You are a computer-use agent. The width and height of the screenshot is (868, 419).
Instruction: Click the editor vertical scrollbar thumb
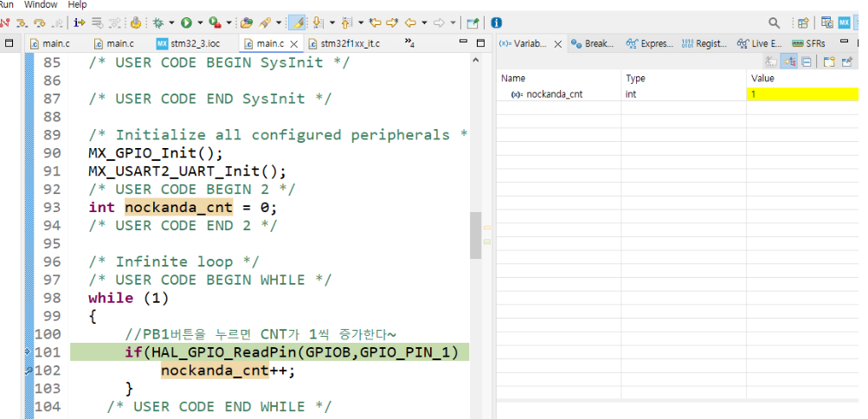click(475, 235)
